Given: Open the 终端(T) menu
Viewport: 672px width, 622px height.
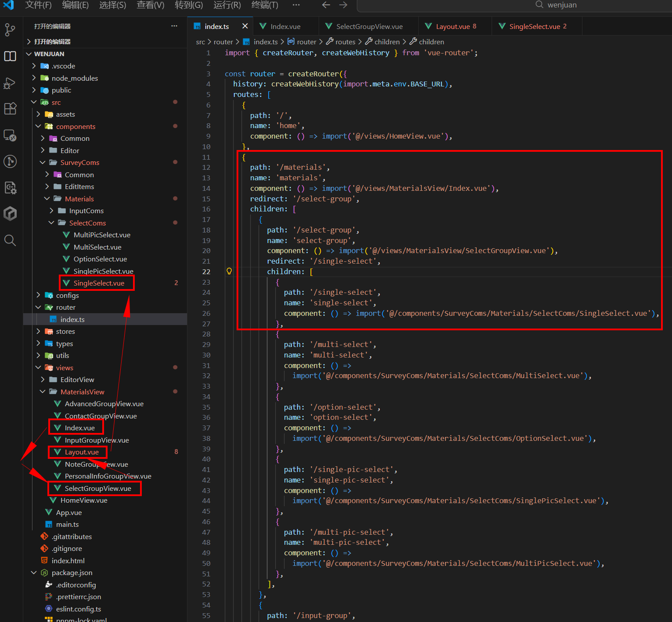Looking at the screenshot, I should click(x=265, y=5).
